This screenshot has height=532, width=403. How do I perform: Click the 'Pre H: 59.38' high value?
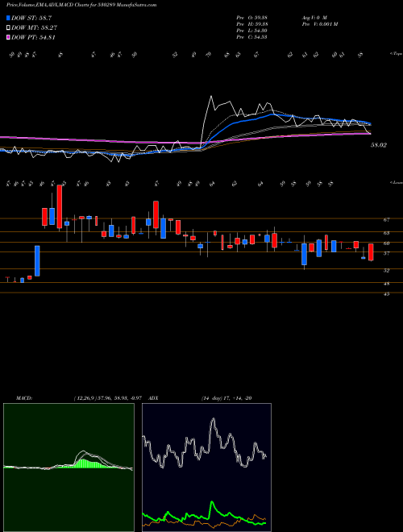[x=252, y=23]
